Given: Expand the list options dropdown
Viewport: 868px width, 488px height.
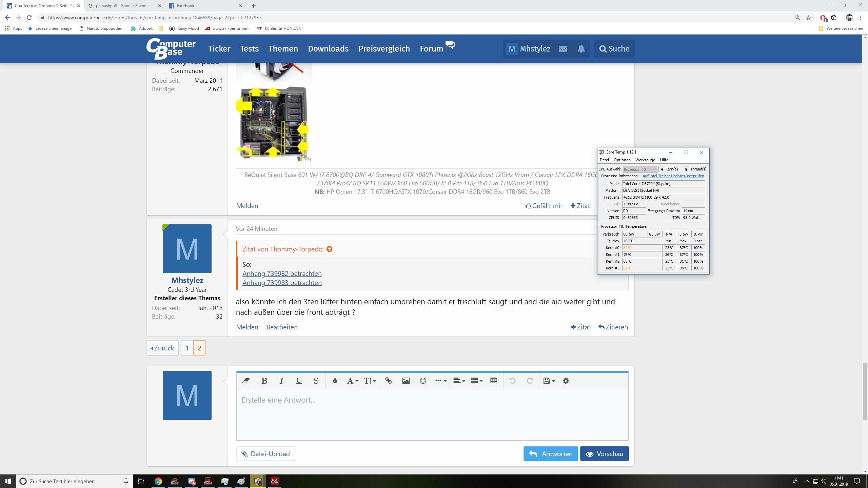Looking at the screenshot, I should tap(476, 381).
